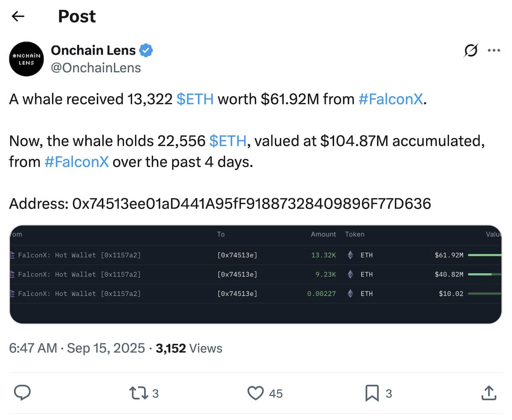Click the 3,152 Views count
512x420 pixels.
189,348
